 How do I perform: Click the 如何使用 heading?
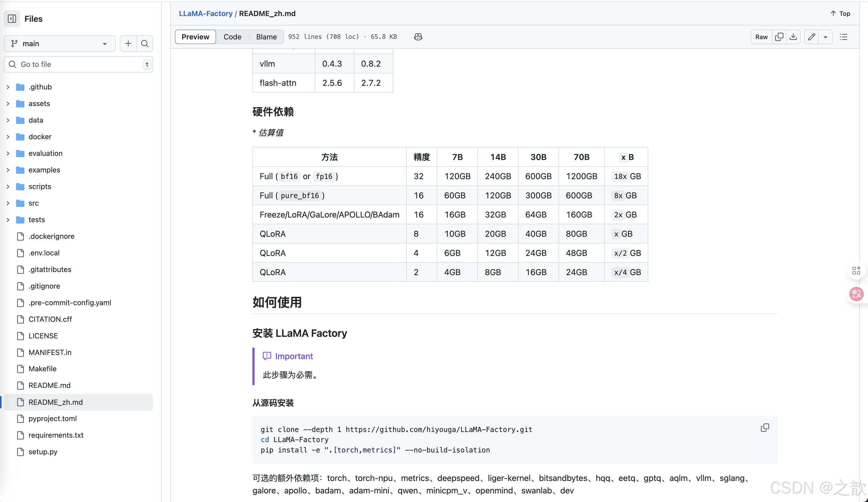tap(277, 302)
